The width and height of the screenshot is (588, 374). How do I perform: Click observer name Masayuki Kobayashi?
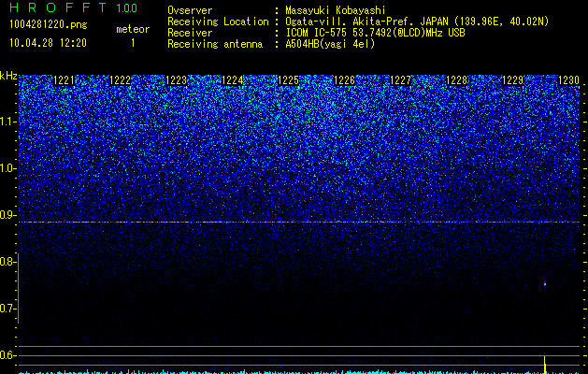click(x=336, y=10)
